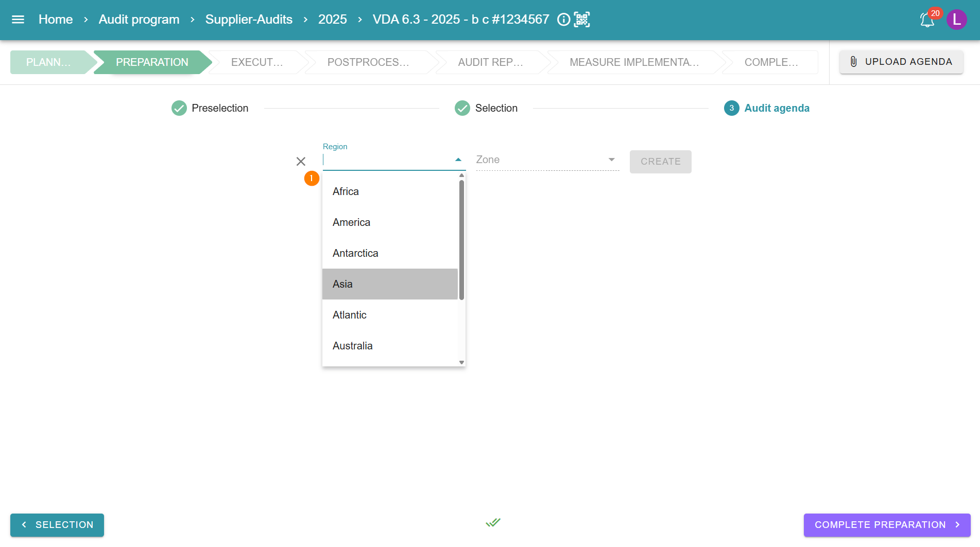This screenshot has height=547, width=980.
Task: Expand the Zone dropdown
Action: click(x=611, y=160)
